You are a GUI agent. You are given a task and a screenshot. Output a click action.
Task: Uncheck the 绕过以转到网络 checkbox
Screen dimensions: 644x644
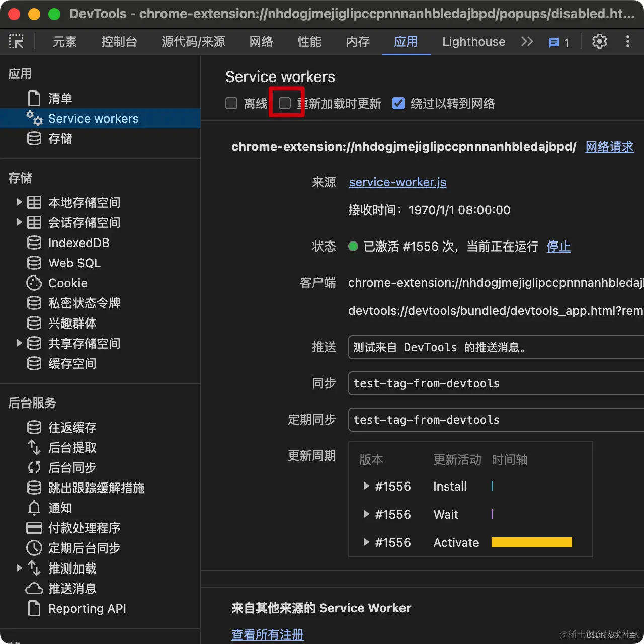(x=398, y=103)
